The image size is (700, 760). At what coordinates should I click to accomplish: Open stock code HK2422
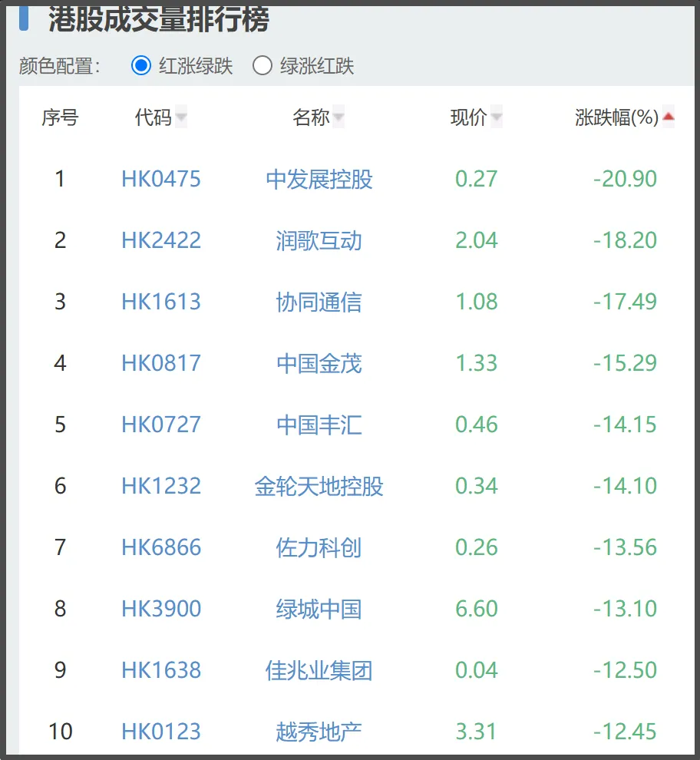(x=161, y=240)
